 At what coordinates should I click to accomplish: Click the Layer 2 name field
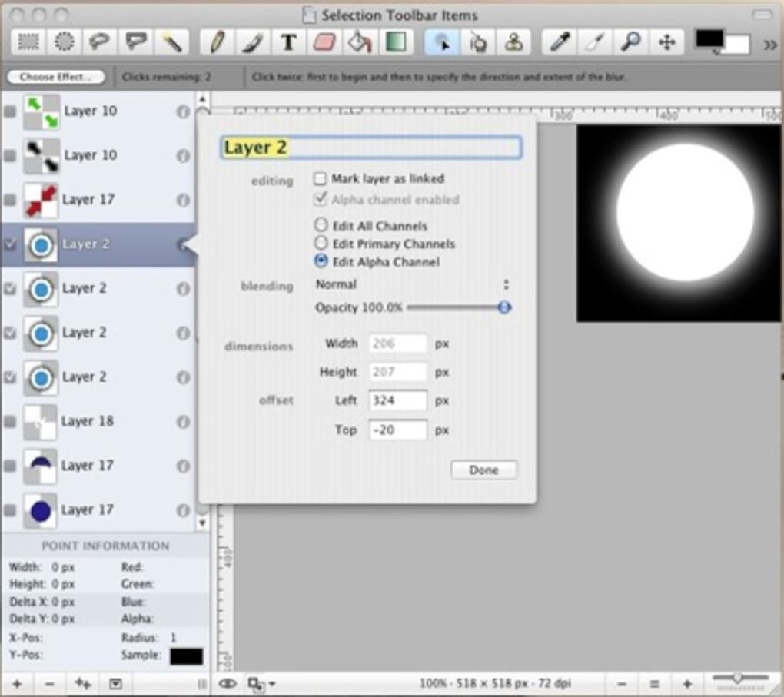(x=371, y=148)
